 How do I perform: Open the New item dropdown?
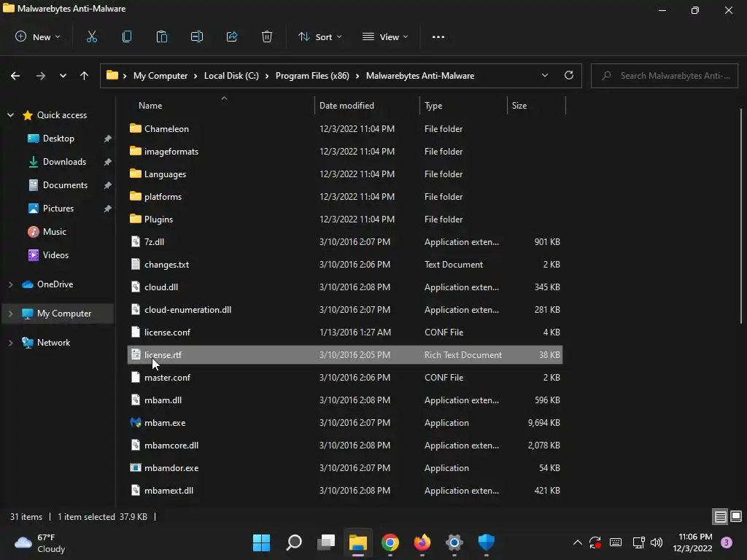click(38, 36)
